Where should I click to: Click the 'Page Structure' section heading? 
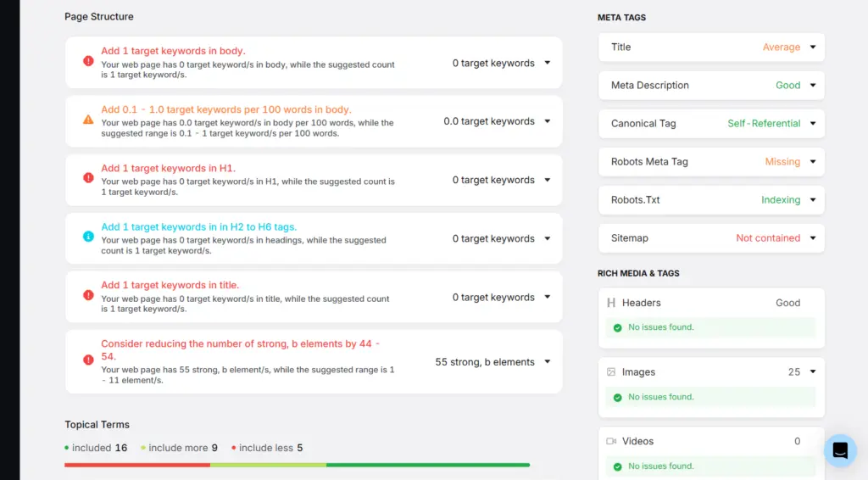98,17
